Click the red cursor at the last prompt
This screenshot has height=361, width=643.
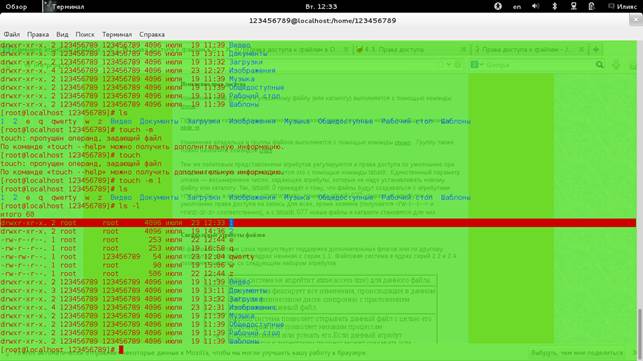coord(121,350)
